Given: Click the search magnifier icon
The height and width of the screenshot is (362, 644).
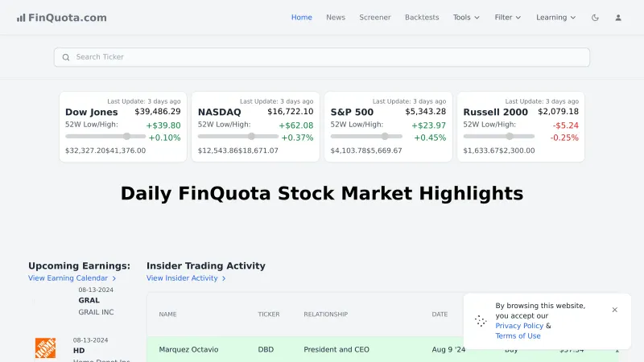Looking at the screenshot, I should point(66,57).
